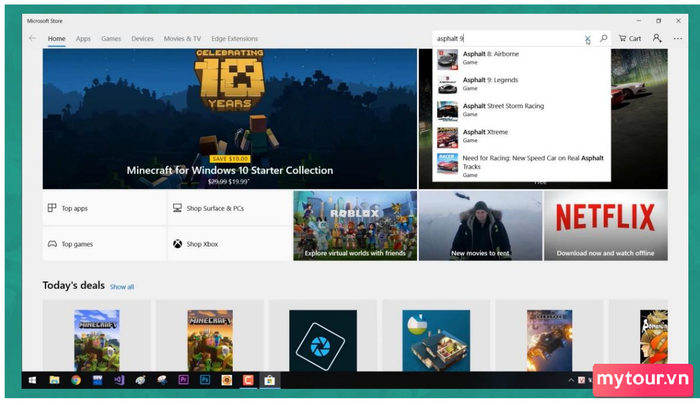Open Google Chrome from the taskbar
Screen dimensions: 700x405
(x=76, y=380)
